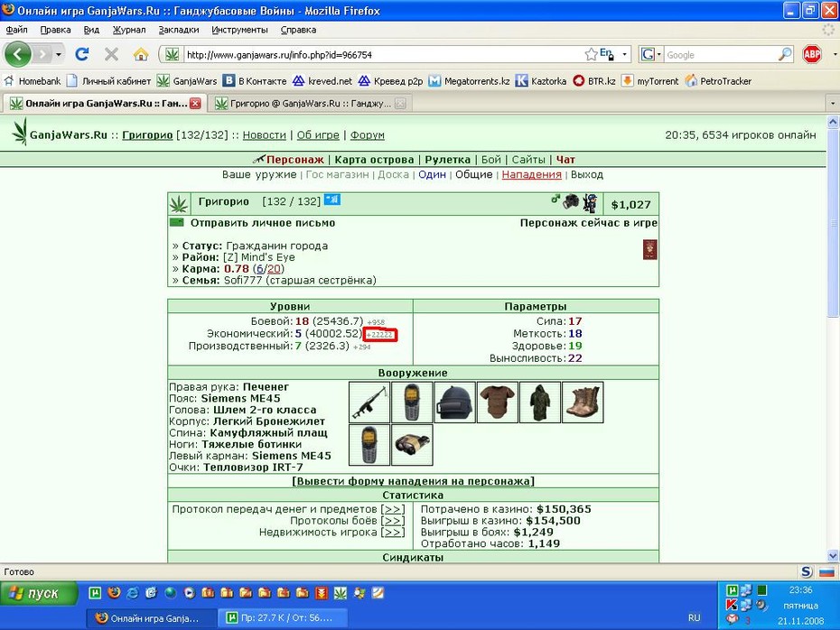Click the Siemens ME45 phone beside the helmet
840x630 pixels.
tap(412, 402)
